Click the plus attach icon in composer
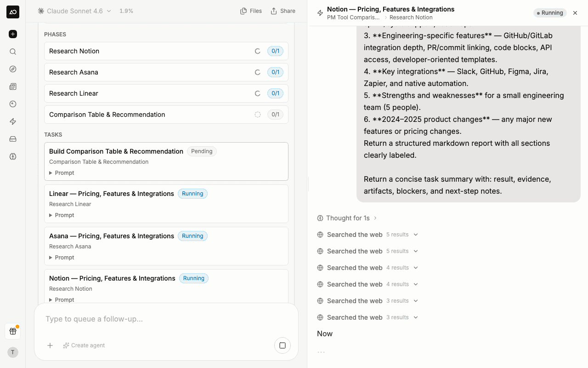 50,345
